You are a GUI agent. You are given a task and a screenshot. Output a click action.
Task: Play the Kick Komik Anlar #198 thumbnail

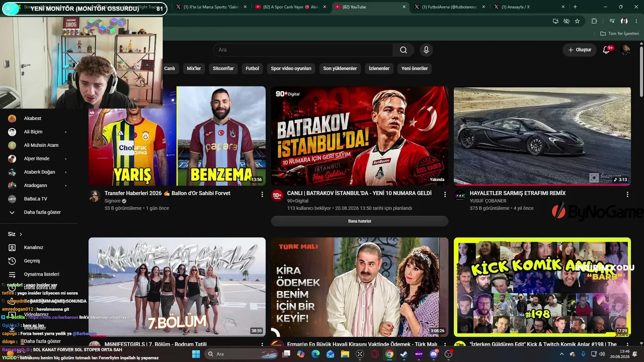542,287
